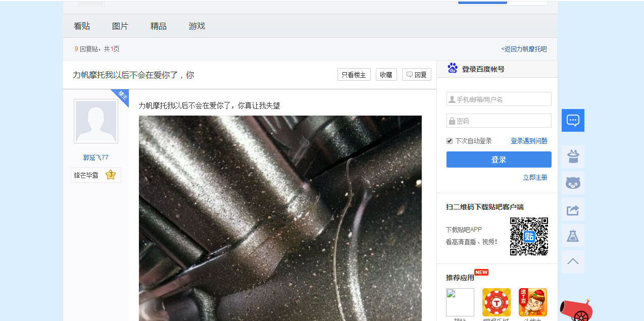
Task: Click the poster's default avatar image
Action: pos(96,121)
